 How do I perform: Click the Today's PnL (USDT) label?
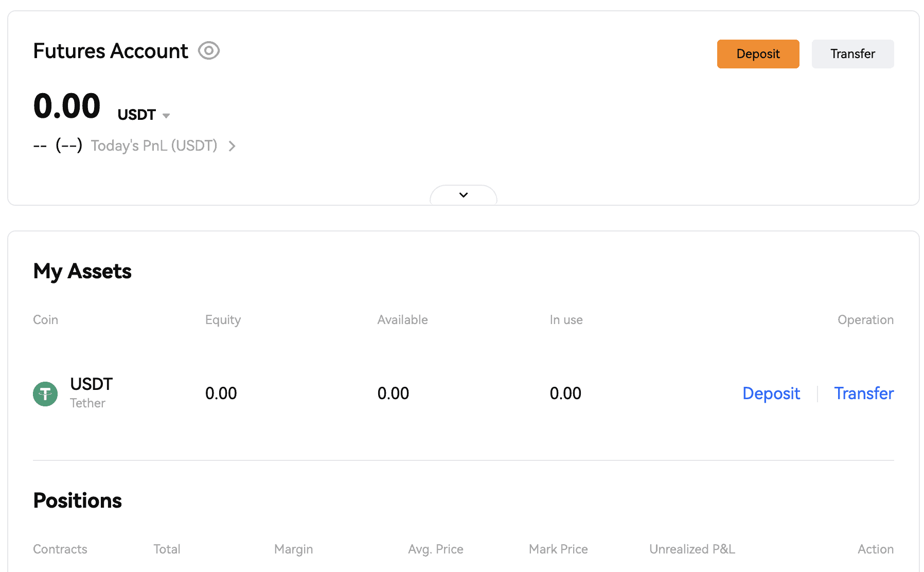pyautogui.click(x=154, y=146)
